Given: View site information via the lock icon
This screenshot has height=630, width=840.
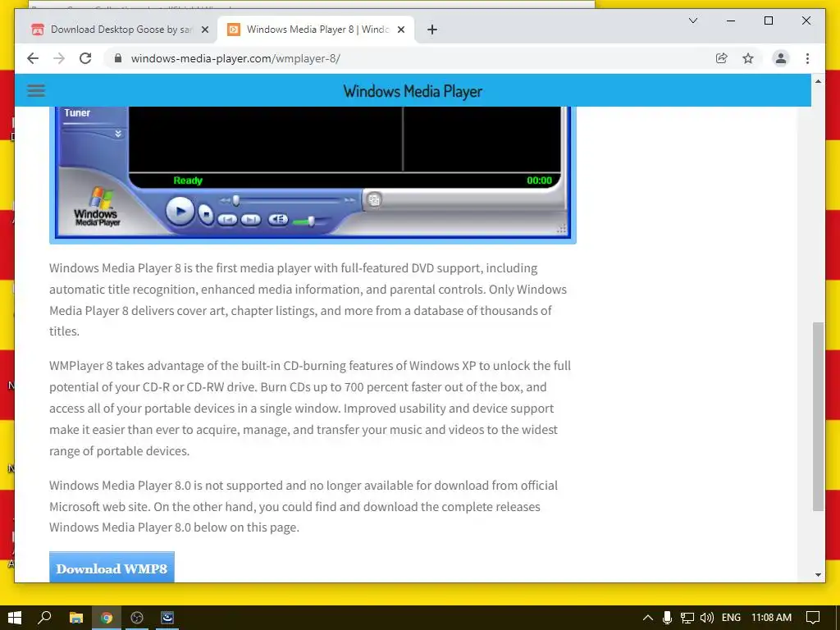Looking at the screenshot, I should pos(118,58).
